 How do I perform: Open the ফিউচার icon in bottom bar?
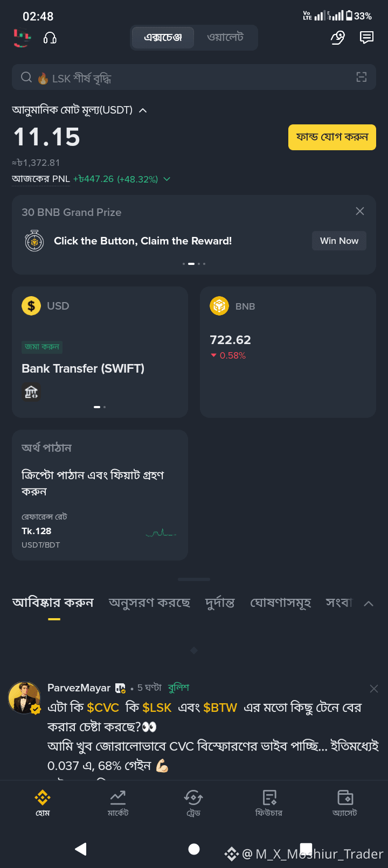[x=269, y=803]
